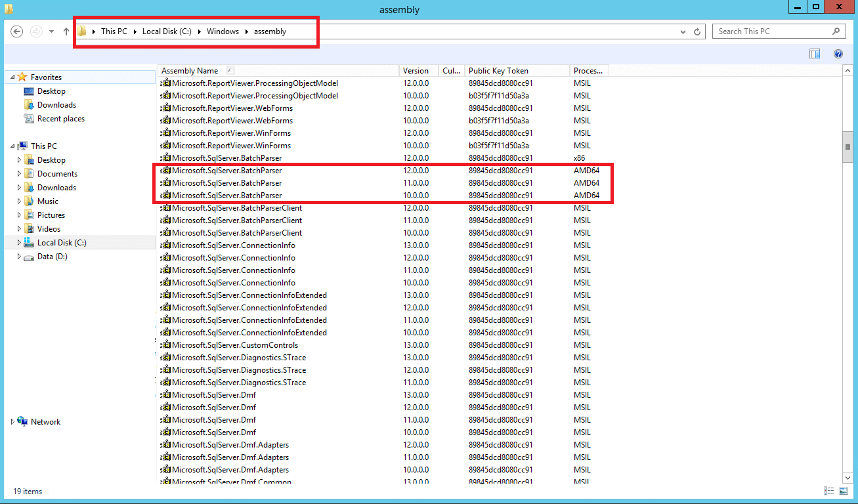This screenshot has height=504, width=858.
Task: Click the scrollbar up arrow
Action: [x=847, y=70]
